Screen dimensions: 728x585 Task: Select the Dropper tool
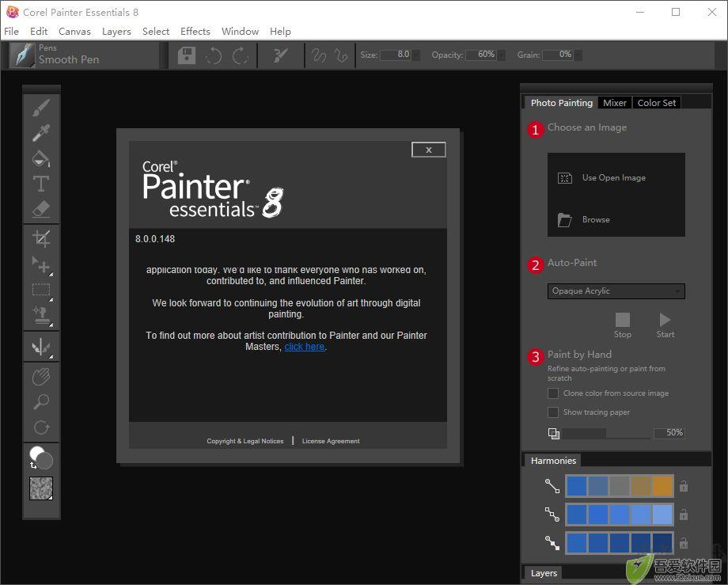41,133
